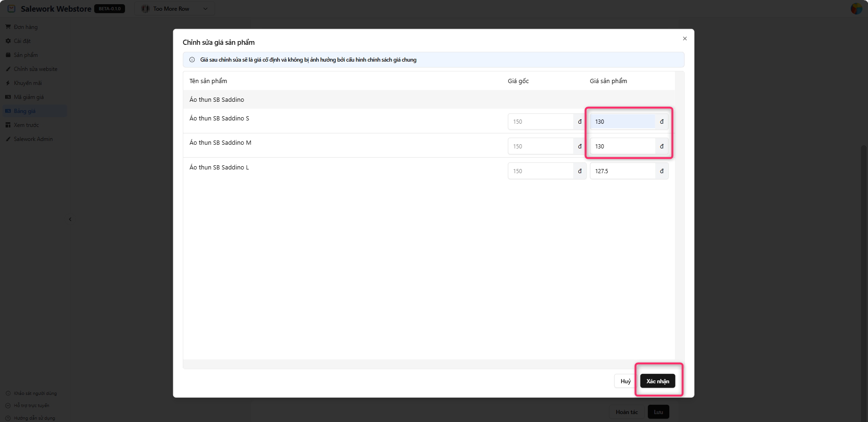This screenshot has width=868, height=422.
Task: Go to Mã giảm giá menu
Action: [x=28, y=97]
